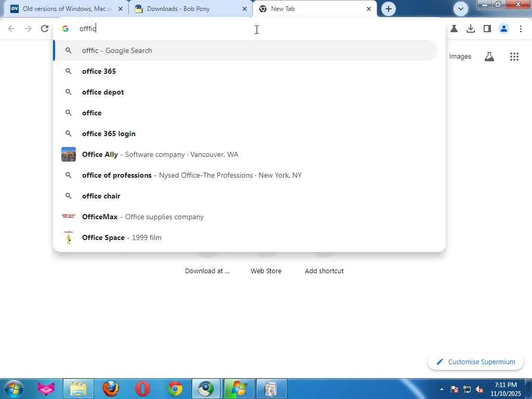Viewport: 532px width, 399px height.
Task: Open the clock showing 7:11 PM
Action: [506, 389]
